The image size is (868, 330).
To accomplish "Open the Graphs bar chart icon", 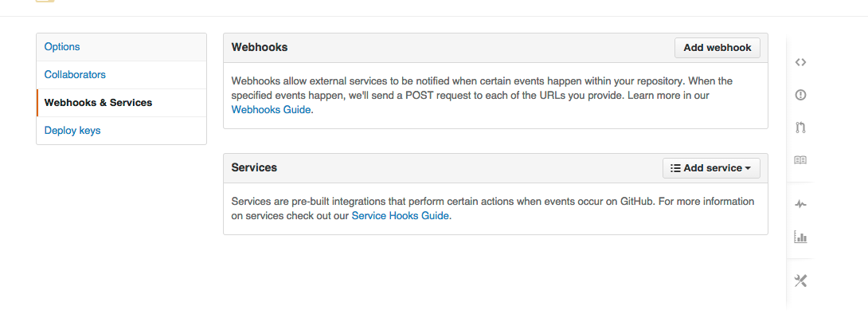I will coord(800,237).
